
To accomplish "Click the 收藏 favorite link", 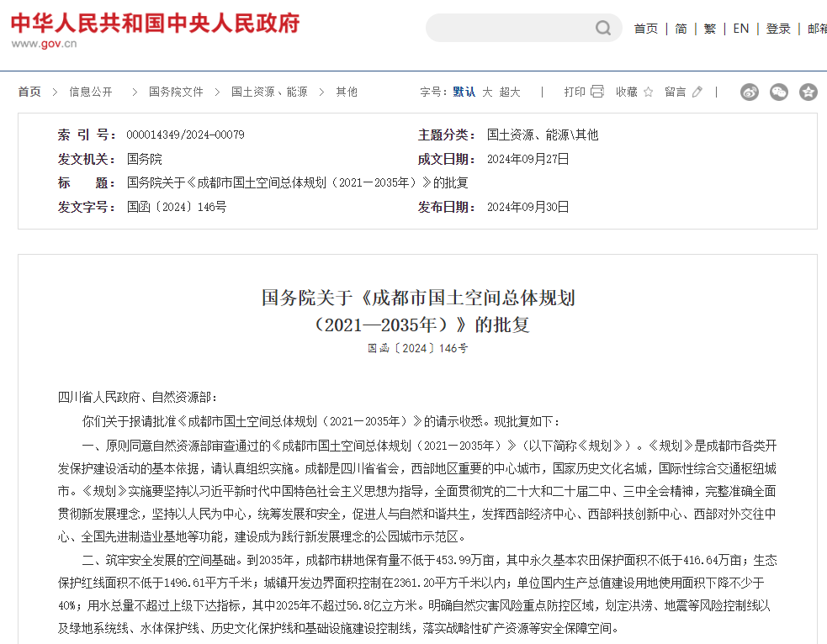I will tap(627, 92).
